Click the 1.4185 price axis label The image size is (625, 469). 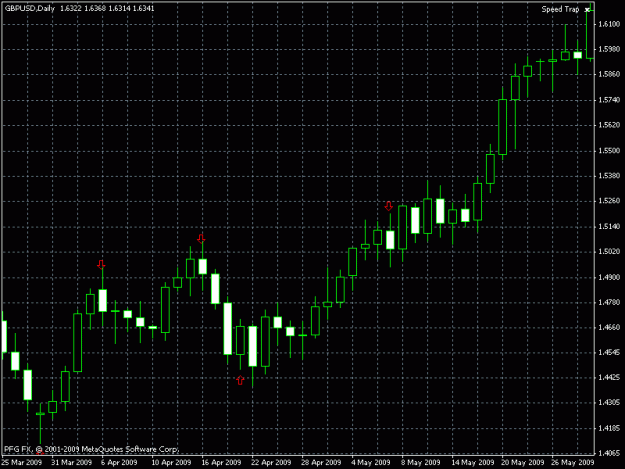(609, 428)
